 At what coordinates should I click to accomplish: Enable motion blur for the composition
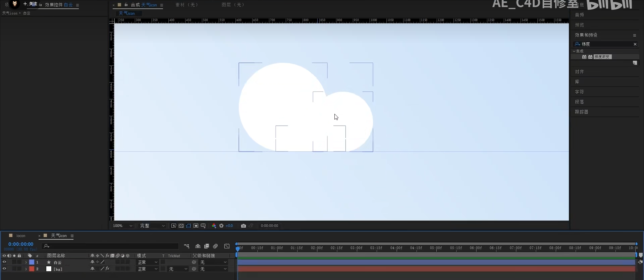point(215,246)
